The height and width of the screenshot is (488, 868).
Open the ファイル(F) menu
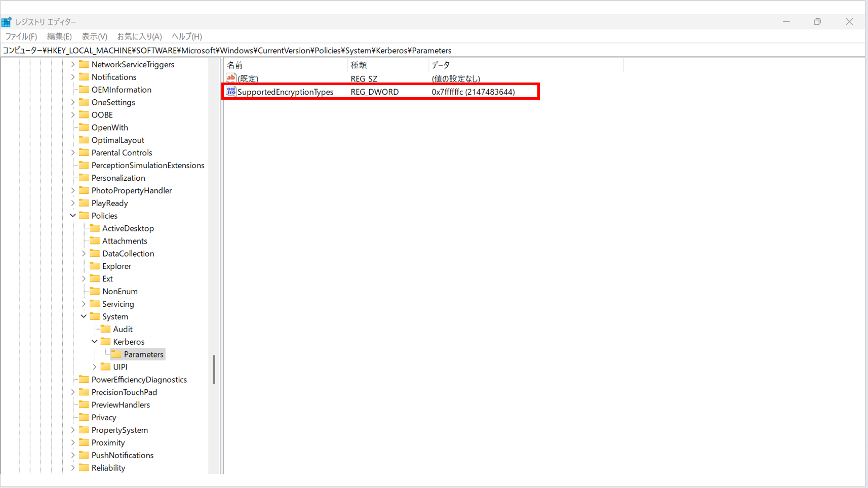pyautogui.click(x=21, y=36)
